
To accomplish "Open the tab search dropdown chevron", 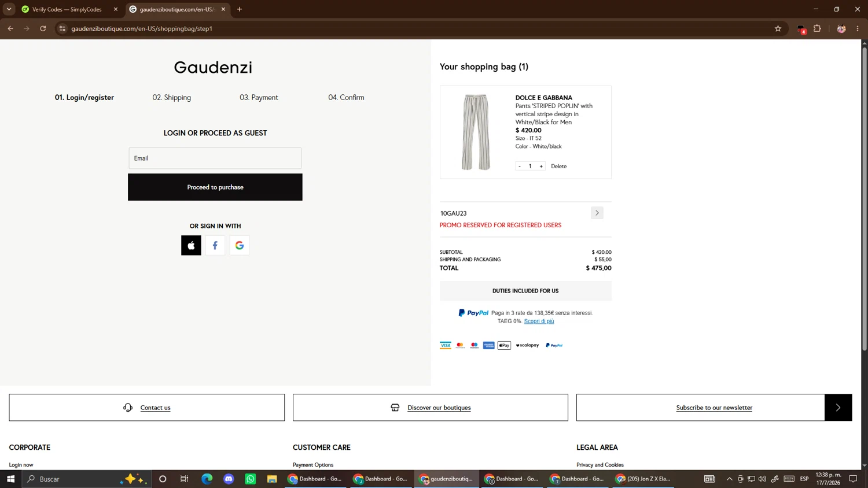I will [x=9, y=9].
